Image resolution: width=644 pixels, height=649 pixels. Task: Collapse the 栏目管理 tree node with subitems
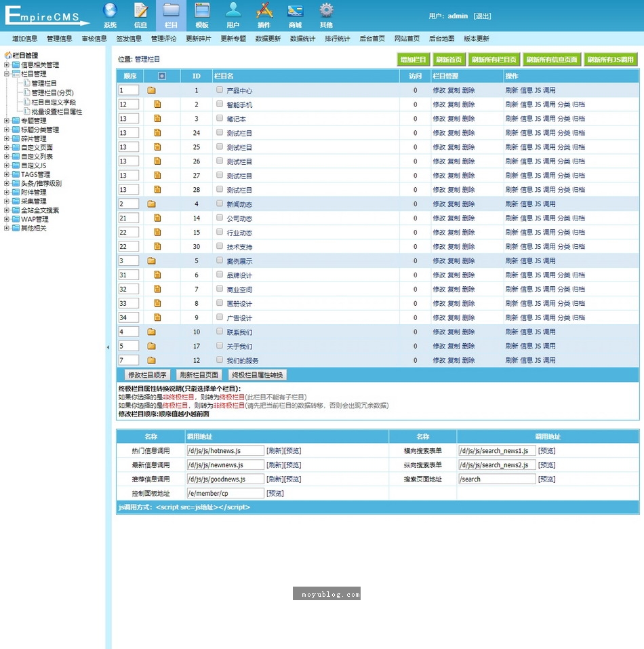pos(7,74)
